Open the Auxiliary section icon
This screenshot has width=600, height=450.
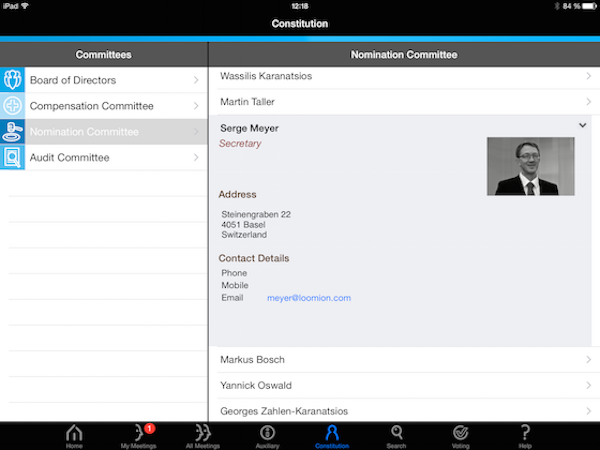pyautogui.click(x=267, y=434)
